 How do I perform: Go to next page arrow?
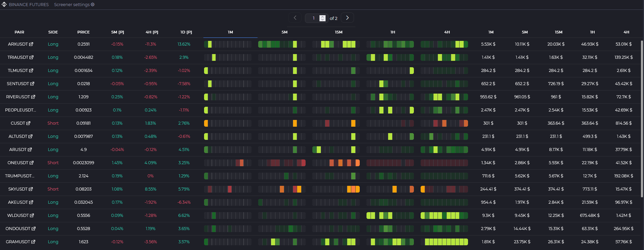point(347,18)
